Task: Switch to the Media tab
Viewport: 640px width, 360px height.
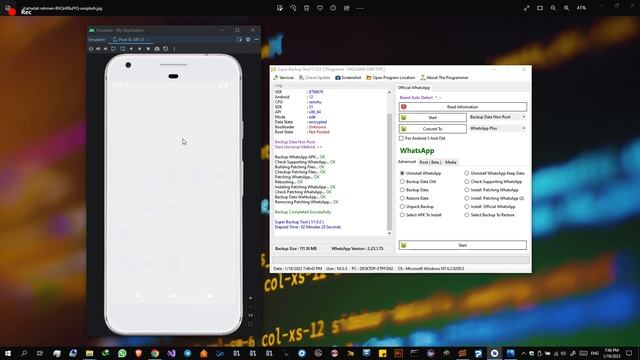Action: click(451, 162)
